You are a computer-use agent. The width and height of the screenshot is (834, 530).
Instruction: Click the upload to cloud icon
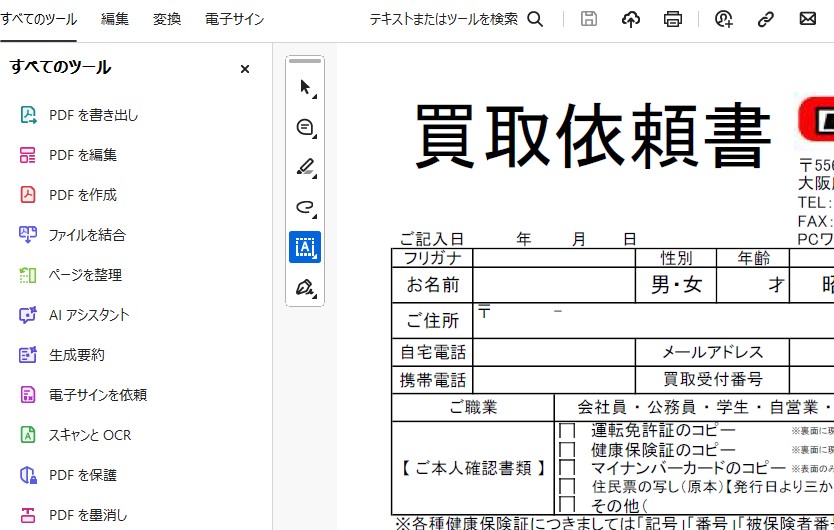coord(631,19)
